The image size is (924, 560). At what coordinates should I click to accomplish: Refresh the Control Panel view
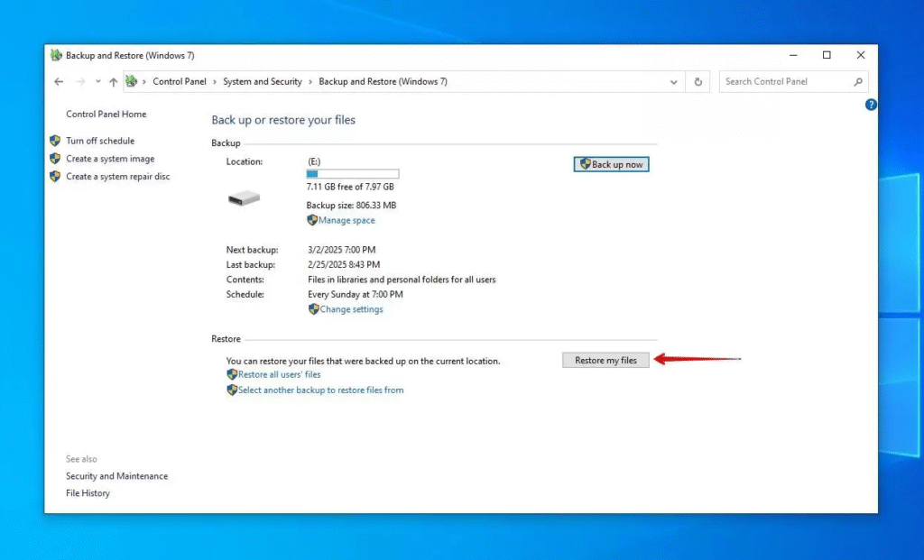(698, 82)
